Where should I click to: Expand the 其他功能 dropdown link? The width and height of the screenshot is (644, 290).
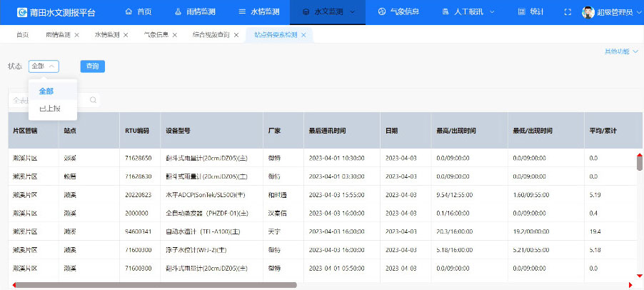621,51
